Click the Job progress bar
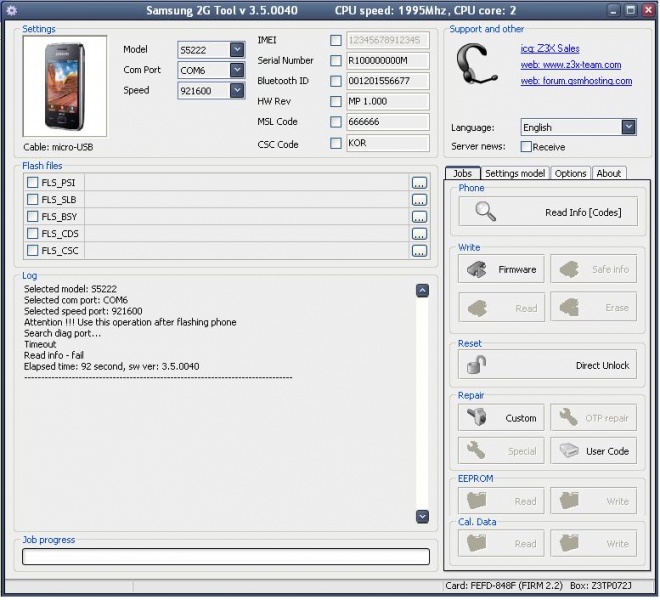The width and height of the screenshot is (660, 600). point(226,557)
